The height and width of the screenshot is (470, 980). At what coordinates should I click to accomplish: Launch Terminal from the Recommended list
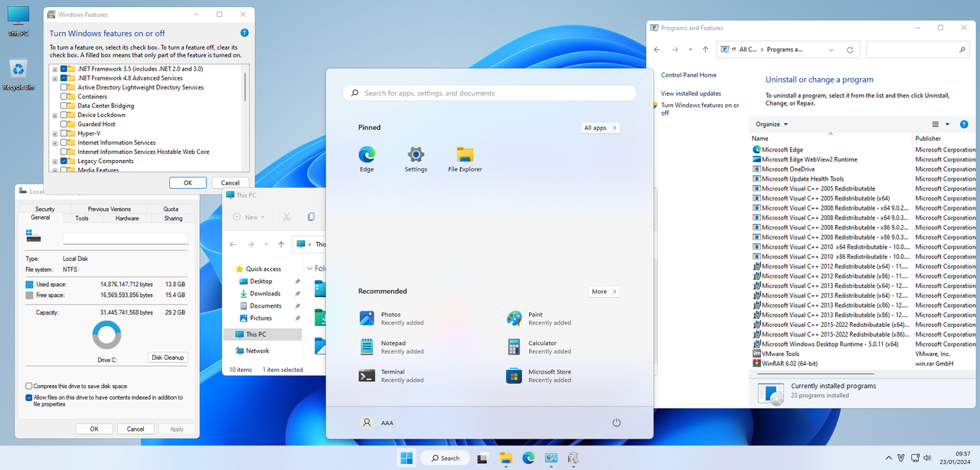tap(392, 376)
